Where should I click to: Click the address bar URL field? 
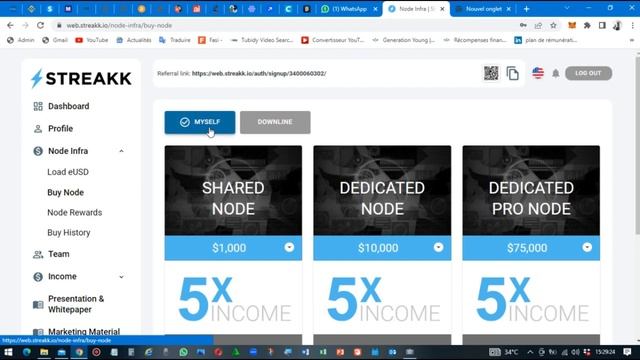[286, 25]
